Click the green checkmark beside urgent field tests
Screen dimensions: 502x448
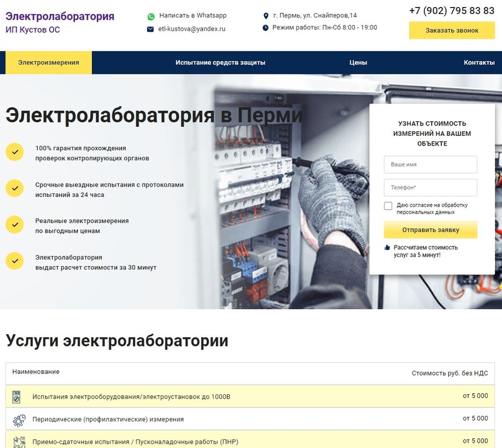coord(14,188)
